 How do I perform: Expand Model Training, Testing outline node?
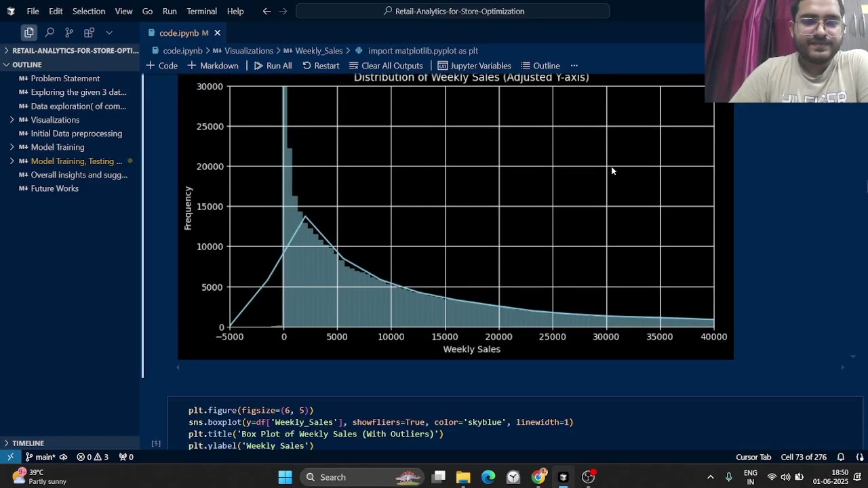[x=12, y=161]
